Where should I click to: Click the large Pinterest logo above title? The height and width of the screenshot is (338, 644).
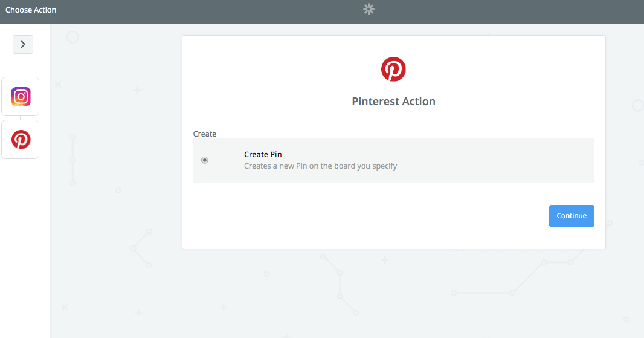pyautogui.click(x=393, y=69)
